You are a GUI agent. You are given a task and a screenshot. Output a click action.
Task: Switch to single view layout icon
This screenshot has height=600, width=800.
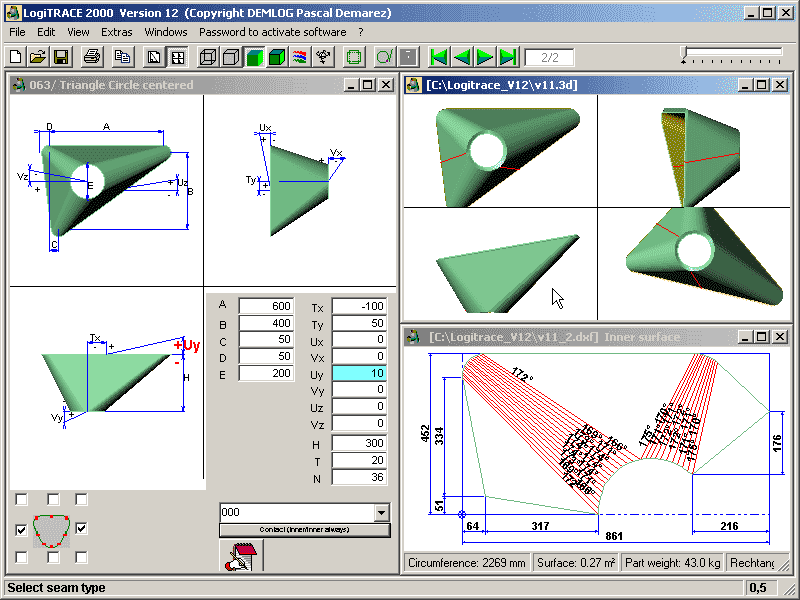[x=154, y=57]
